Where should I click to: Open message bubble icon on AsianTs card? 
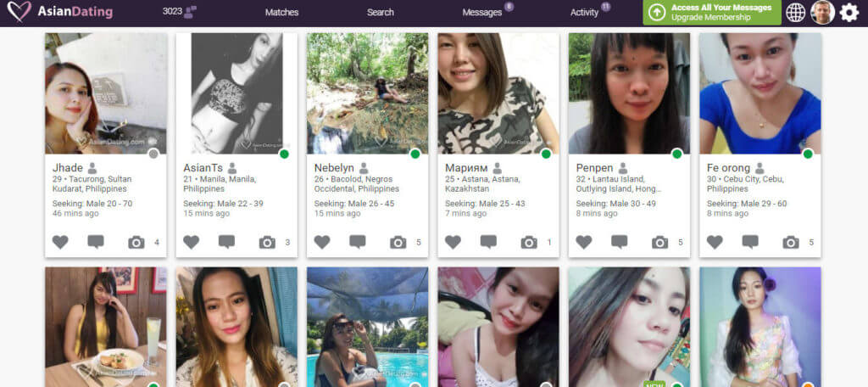point(226,242)
